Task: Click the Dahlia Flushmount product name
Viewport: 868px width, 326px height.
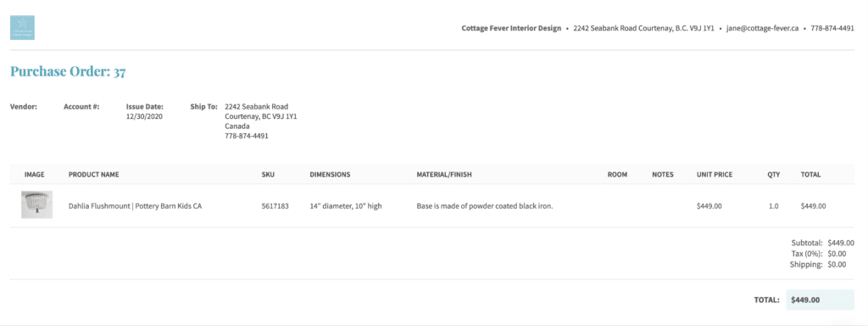Action: pos(135,206)
